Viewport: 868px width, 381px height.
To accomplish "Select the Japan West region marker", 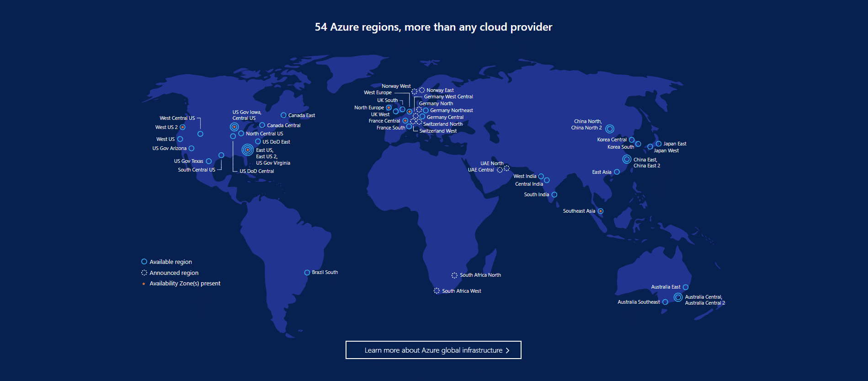I will click(x=650, y=147).
